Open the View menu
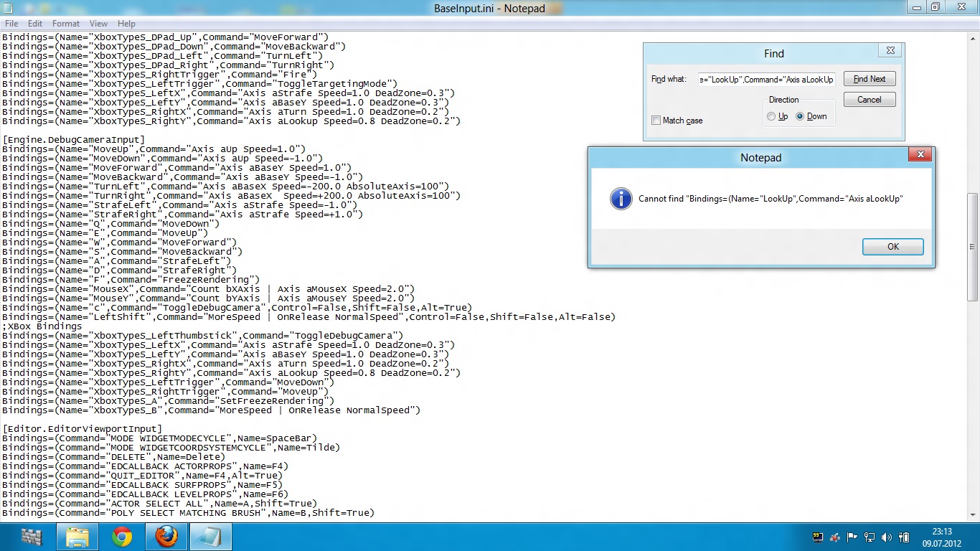The image size is (980, 551). pos(98,24)
